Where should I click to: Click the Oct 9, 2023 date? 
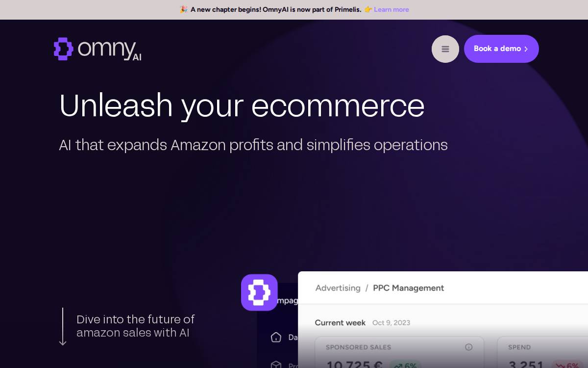[x=391, y=322]
